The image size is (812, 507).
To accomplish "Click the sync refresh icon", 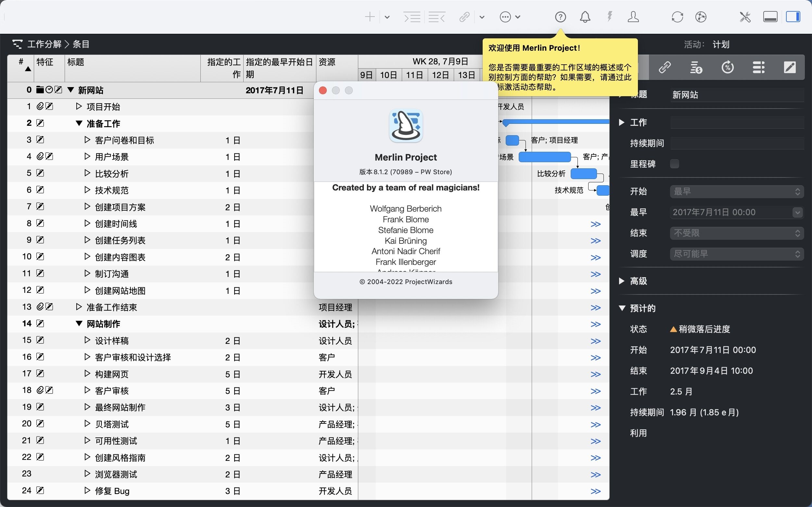I will pos(677,17).
